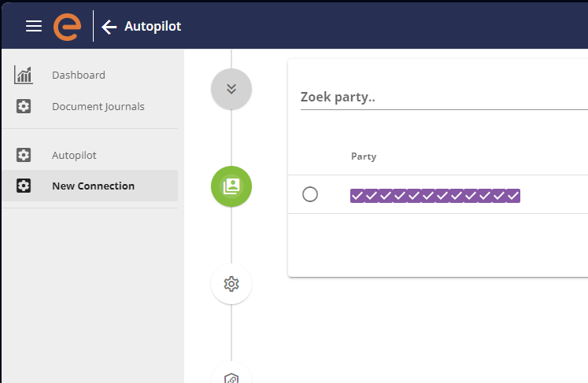Select the radio button for the party row
This screenshot has width=588, height=383.
pos(310,194)
